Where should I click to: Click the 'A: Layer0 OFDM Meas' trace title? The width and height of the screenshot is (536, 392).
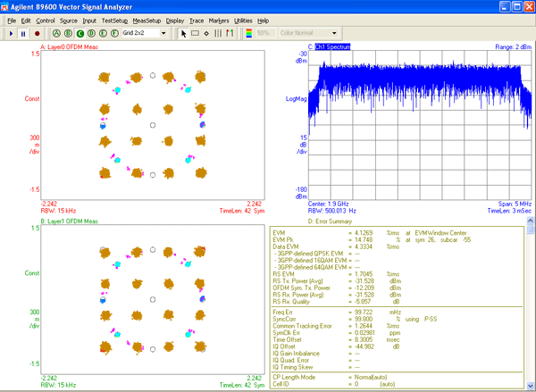tap(69, 46)
